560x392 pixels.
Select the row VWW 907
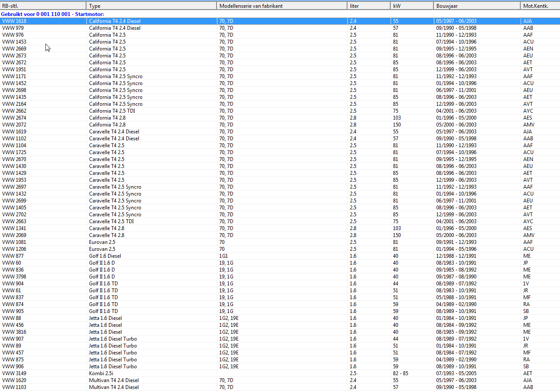[x=280, y=339]
